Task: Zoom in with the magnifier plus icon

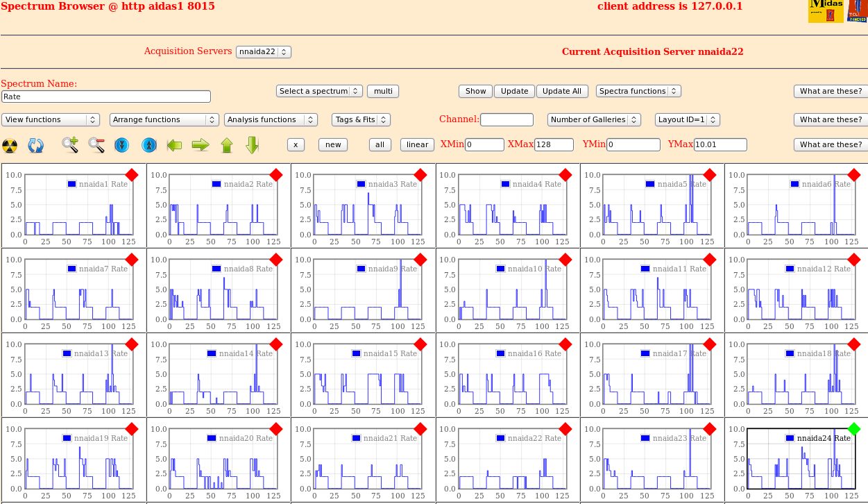Action: (70, 144)
